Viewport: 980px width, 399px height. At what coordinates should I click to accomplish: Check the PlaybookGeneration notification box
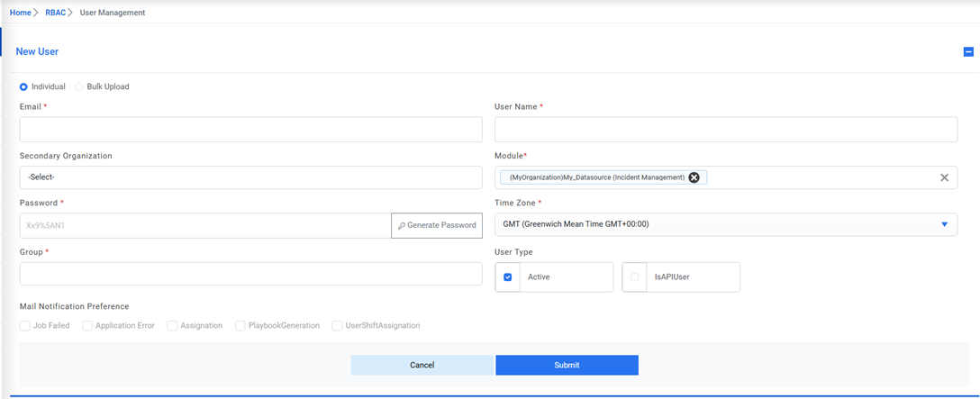tap(240, 326)
